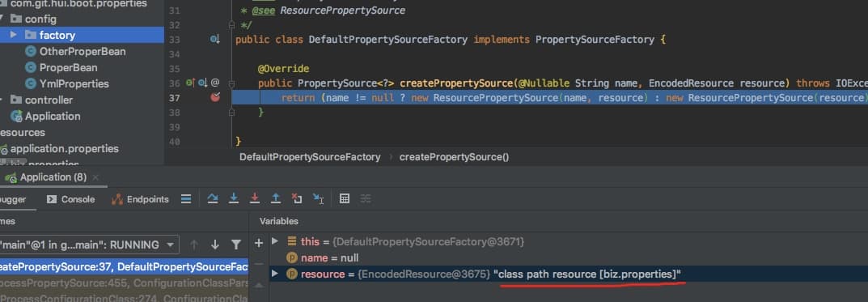
Task: Click the red Force Step Into icon
Action: 255,199
